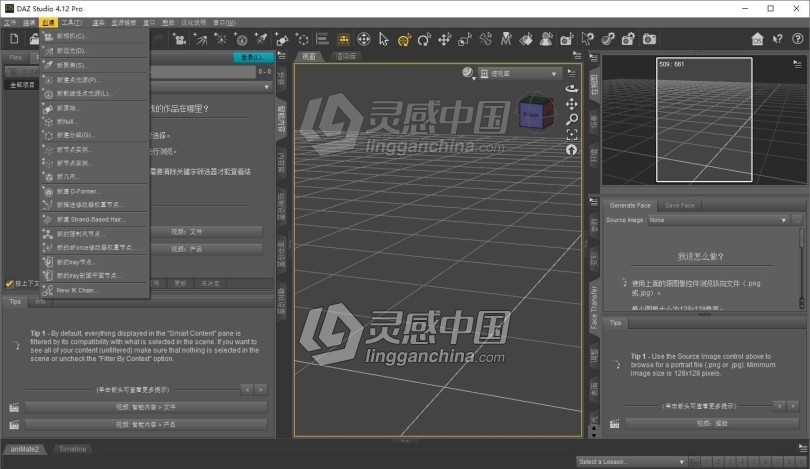Choose New Null menu entry
This screenshot has height=469, width=810.
coord(96,122)
